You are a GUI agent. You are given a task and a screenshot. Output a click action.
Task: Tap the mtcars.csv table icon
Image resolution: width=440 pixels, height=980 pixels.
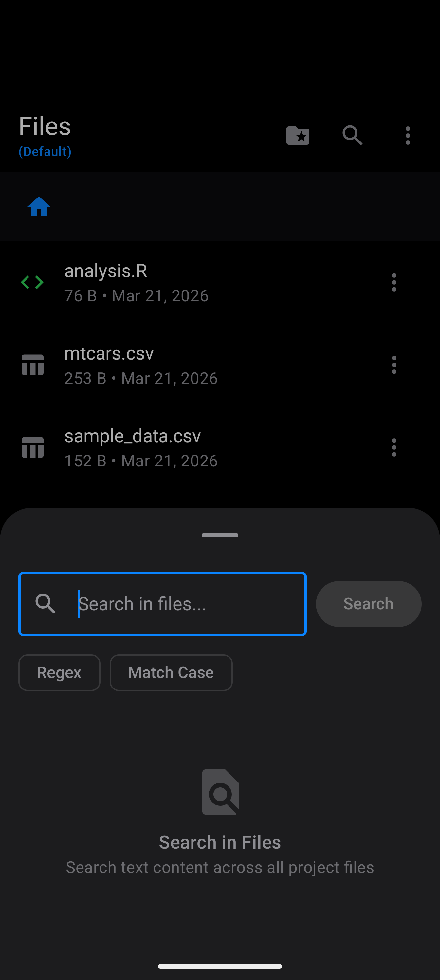pyautogui.click(x=33, y=365)
